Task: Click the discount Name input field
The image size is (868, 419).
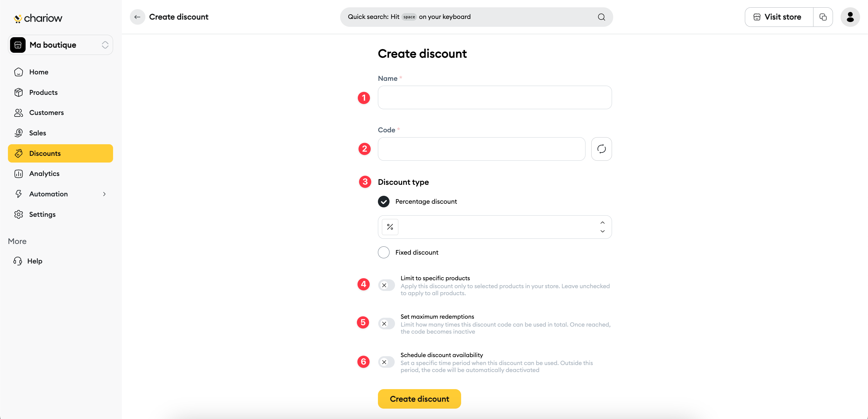Action: 495,97
